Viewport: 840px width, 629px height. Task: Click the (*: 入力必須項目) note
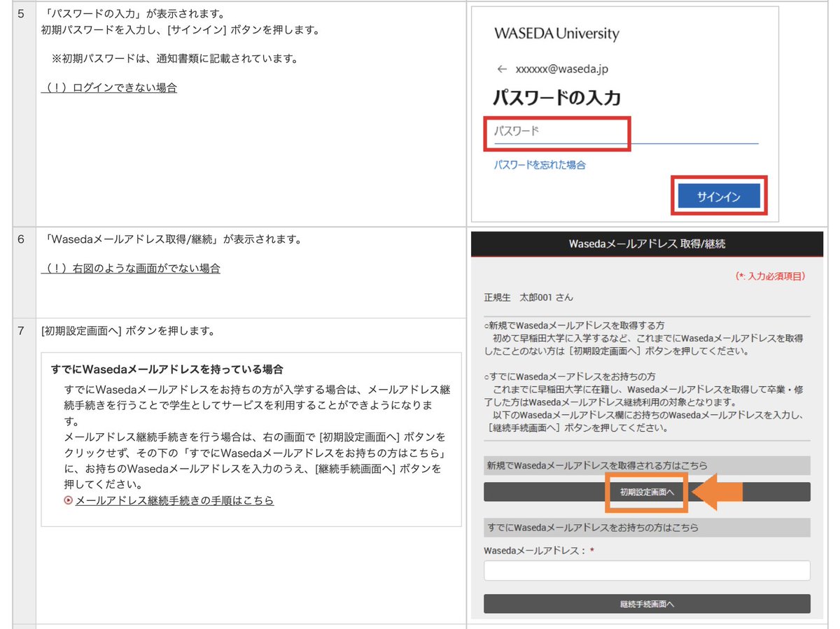click(x=771, y=278)
